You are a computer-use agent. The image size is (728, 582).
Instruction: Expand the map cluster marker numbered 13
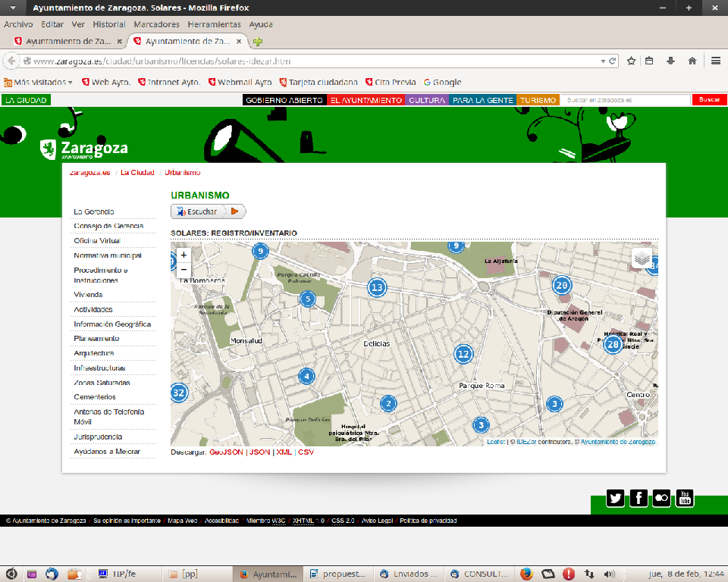tap(377, 287)
